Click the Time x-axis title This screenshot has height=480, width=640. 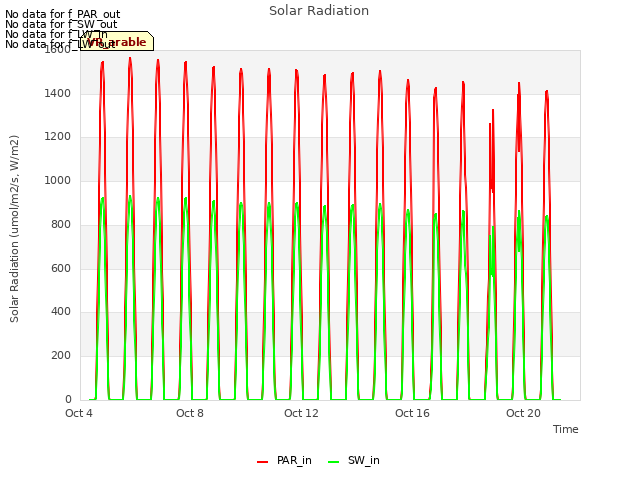coord(566,429)
